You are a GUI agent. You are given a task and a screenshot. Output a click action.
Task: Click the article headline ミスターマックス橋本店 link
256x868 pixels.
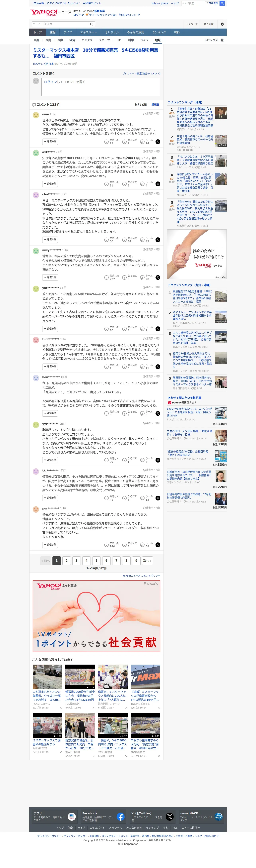pyautogui.click(x=95, y=53)
